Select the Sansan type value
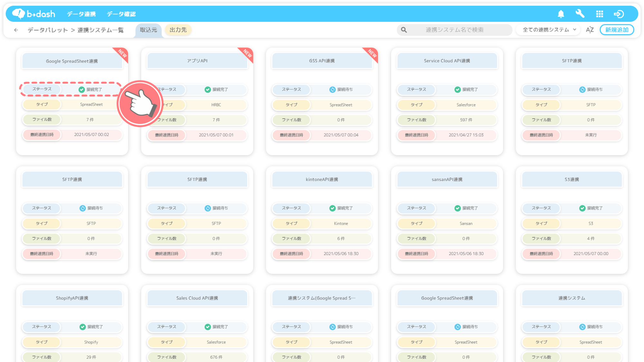 click(466, 224)
